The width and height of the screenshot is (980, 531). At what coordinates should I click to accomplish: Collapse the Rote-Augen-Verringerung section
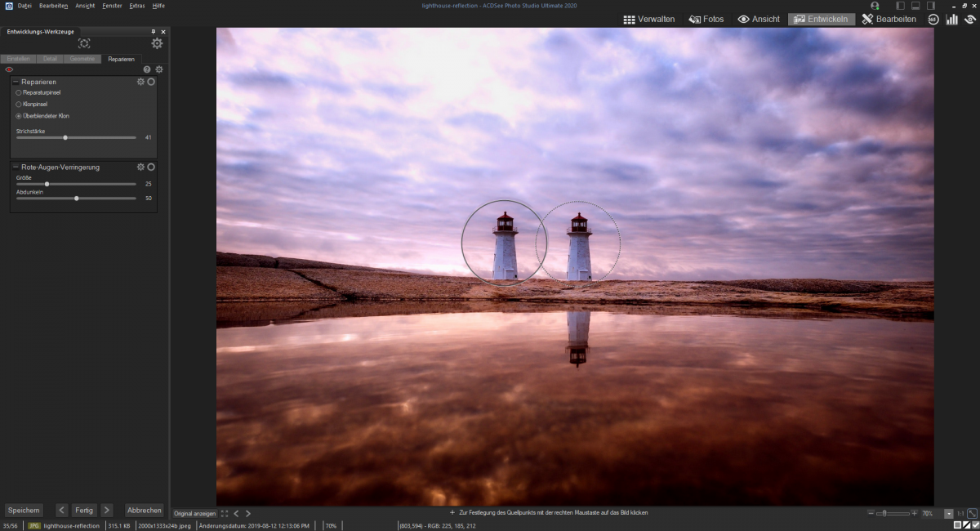click(15, 167)
